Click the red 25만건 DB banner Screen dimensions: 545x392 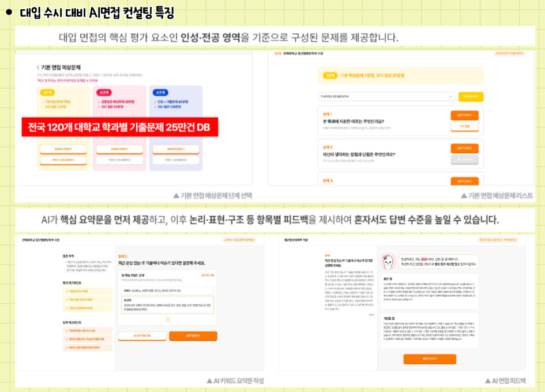[x=120, y=127]
